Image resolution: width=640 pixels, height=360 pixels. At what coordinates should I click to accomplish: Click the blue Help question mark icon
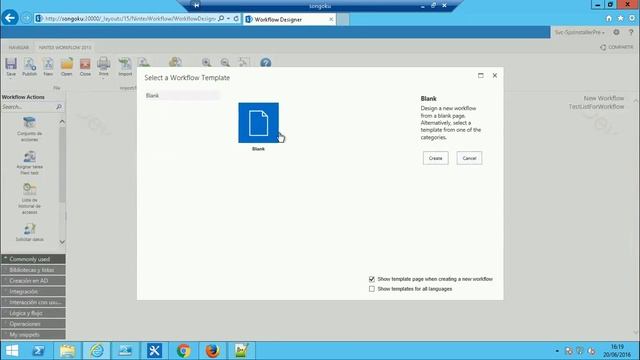pyautogui.click(x=266, y=63)
